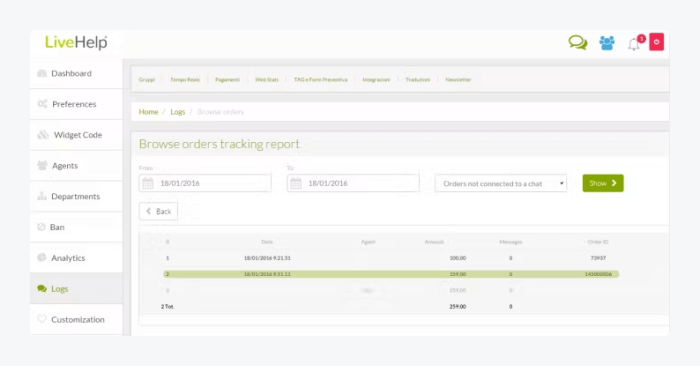The width and height of the screenshot is (700, 366).
Task: Select highlighted row dated 18/01/2016 9.31.11
Action: 391,274
